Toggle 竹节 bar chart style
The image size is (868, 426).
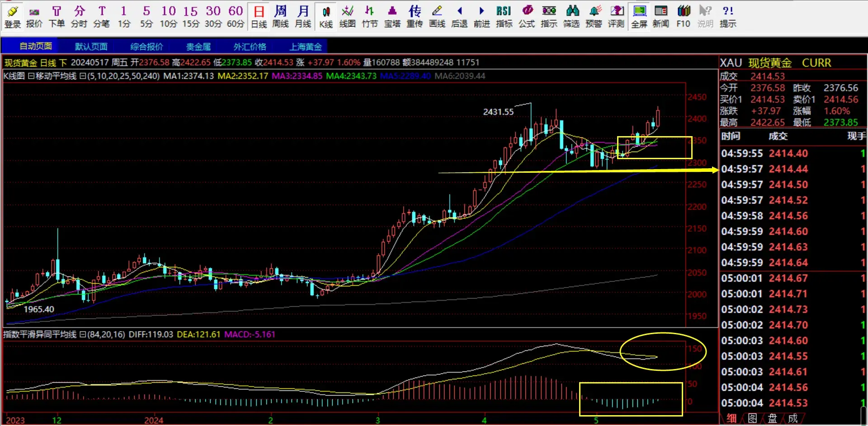(370, 16)
